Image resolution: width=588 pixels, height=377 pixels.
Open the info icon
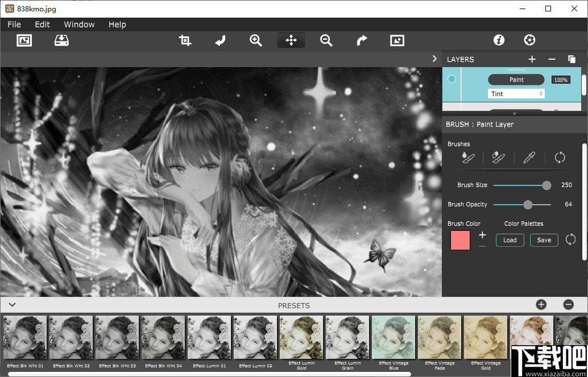[x=499, y=40]
